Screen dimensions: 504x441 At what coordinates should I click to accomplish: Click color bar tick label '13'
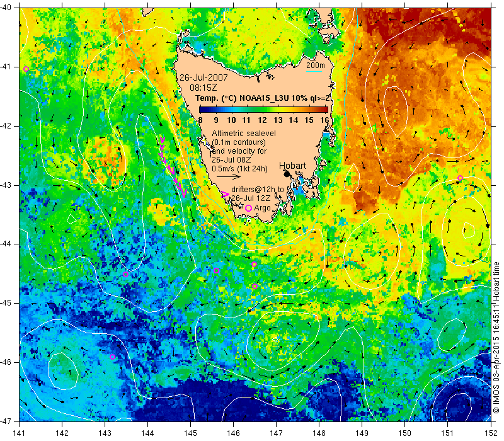(x=278, y=120)
